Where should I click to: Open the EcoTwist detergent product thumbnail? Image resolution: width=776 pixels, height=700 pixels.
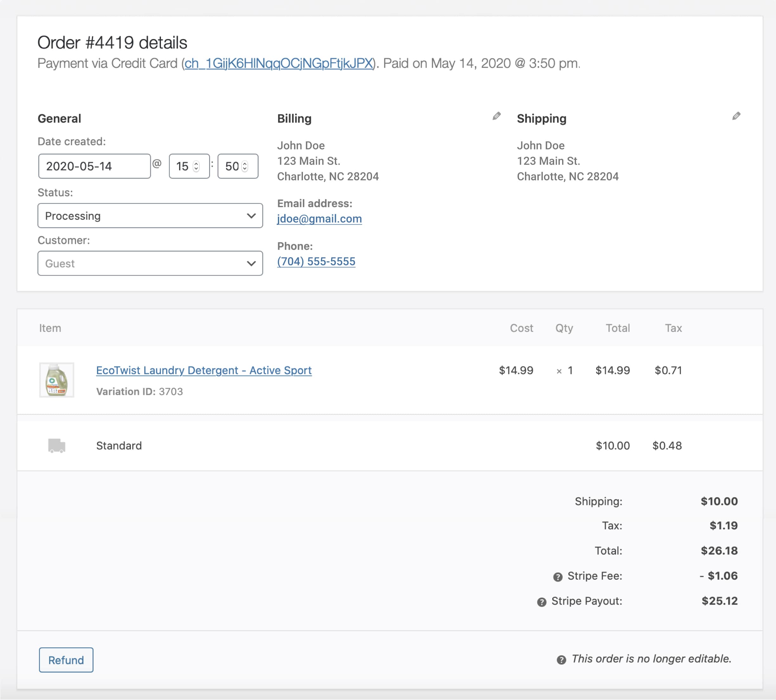tap(56, 380)
